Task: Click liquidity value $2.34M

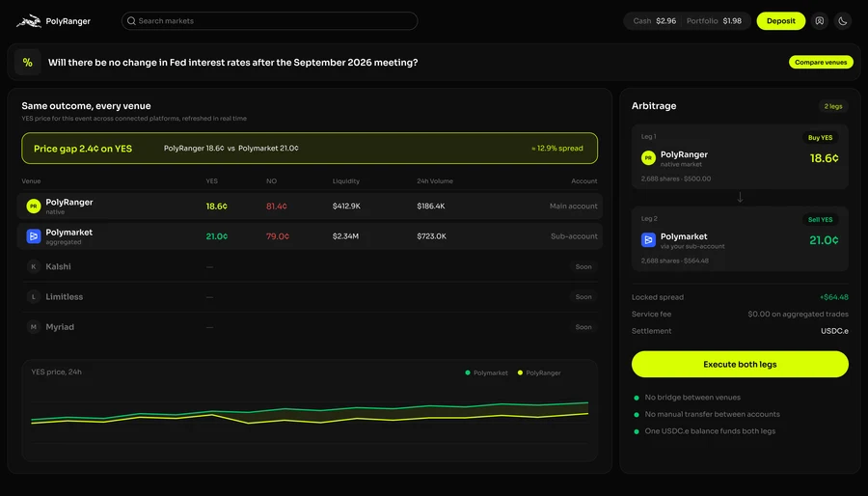Action: [345, 236]
